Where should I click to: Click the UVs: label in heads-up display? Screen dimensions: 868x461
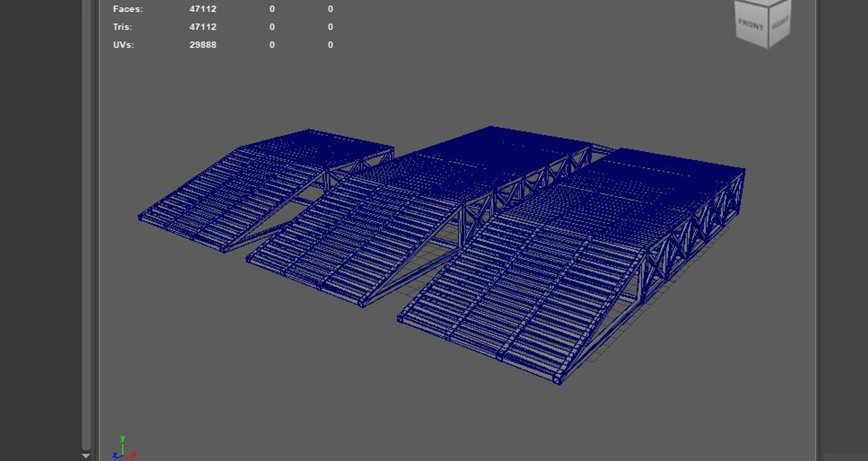[123, 45]
